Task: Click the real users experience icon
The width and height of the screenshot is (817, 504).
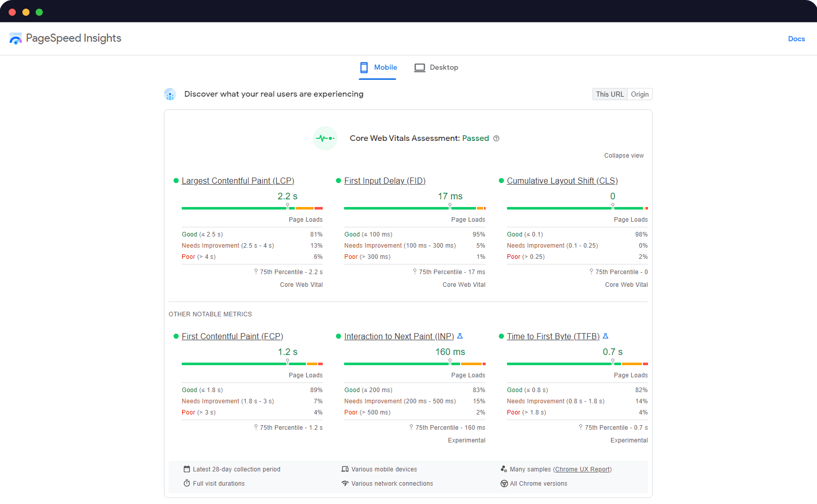Action: tap(170, 94)
